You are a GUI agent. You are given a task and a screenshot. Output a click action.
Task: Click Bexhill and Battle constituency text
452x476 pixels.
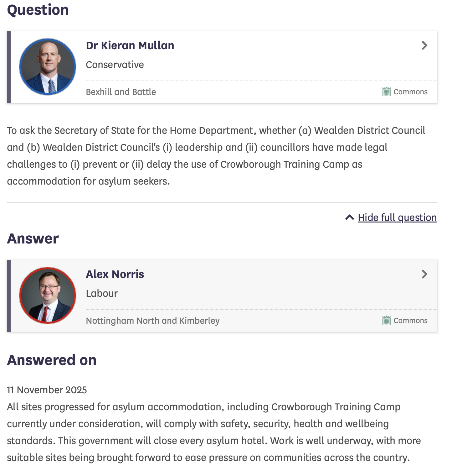pyautogui.click(x=121, y=92)
